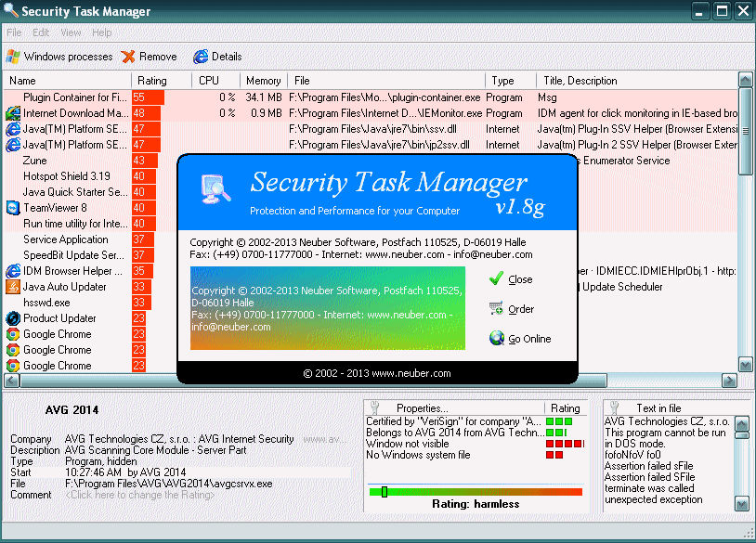Click 'Rating: harmless' label
This screenshot has height=543, width=756.
(x=476, y=504)
